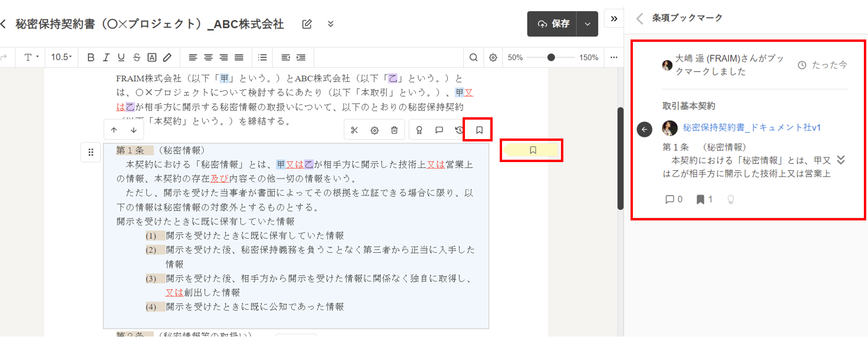Toggle underline formatting
This screenshot has width=868, height=343.
click(x=121, y=57)
